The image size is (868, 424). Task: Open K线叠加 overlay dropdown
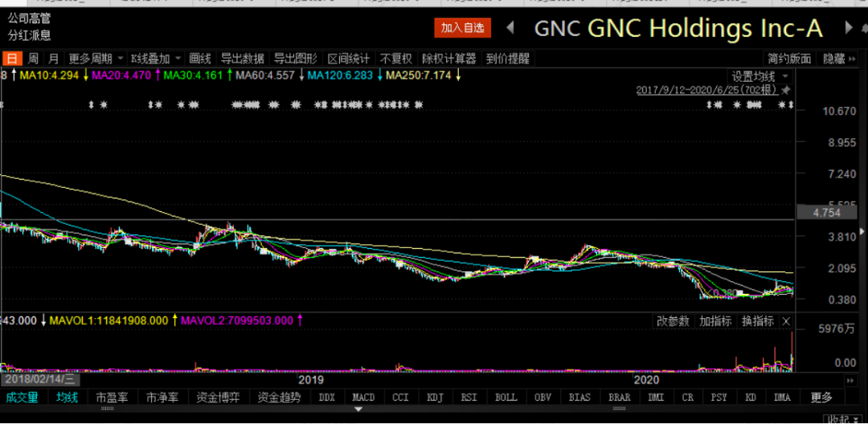pyautogui.click(x=156, y=59)
